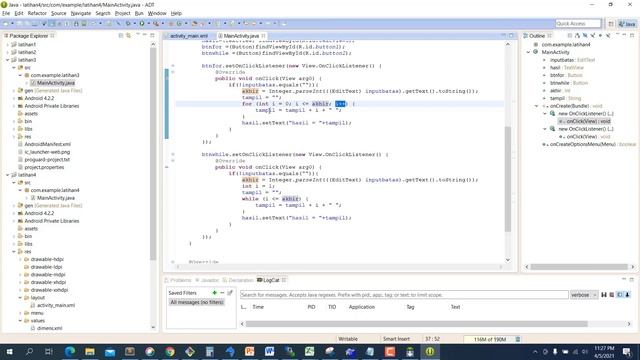Expand the latihan1 project
Image resolution: width=640 pixels, height=360 pixels.
(x=8, y=44)
